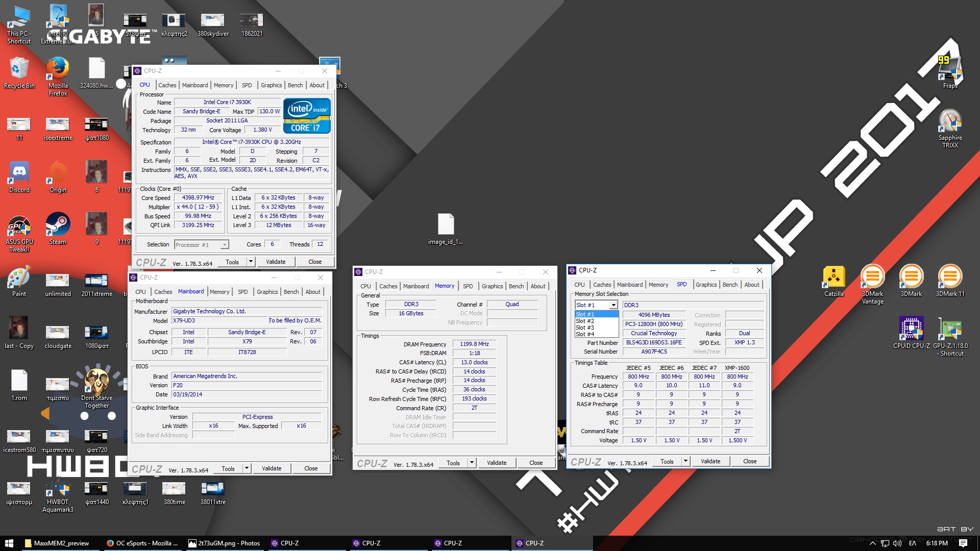Switch to MaxxMEM2_preview in taskbar
The height and width of the screenshot is (551, 980).
[61, 543]
